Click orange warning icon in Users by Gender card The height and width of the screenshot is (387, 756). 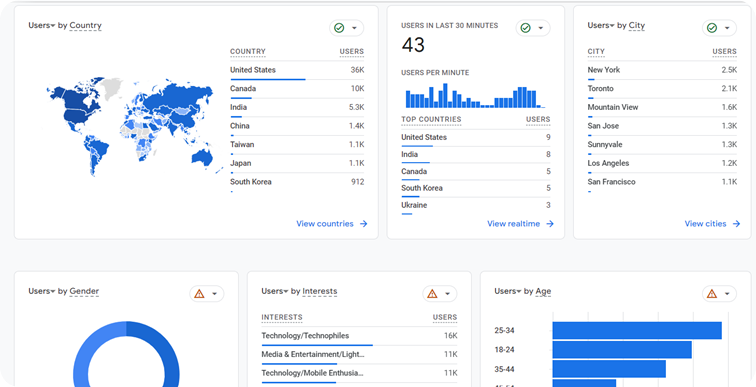point(199,294)
